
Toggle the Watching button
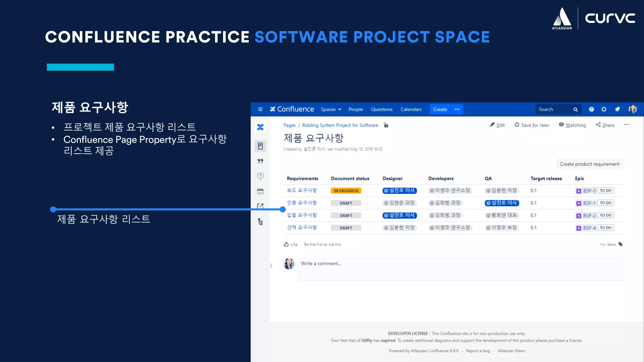tap(572, 125)
